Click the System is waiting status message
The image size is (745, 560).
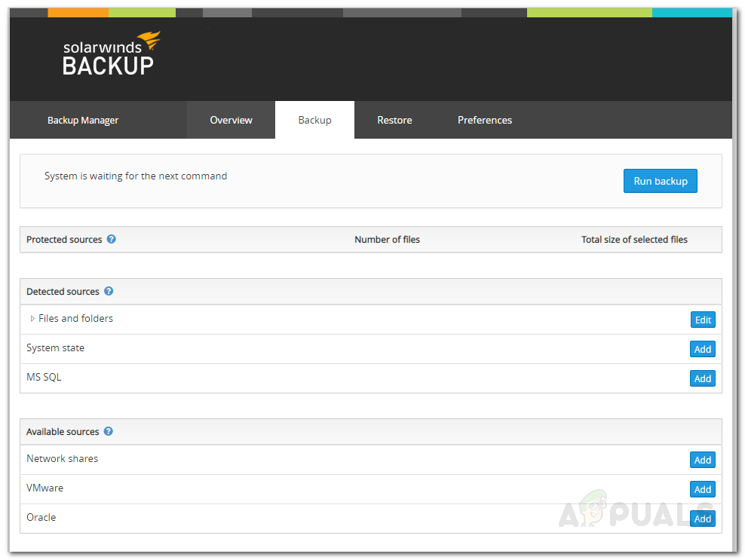pyautogui.click(x=136, y=176)
